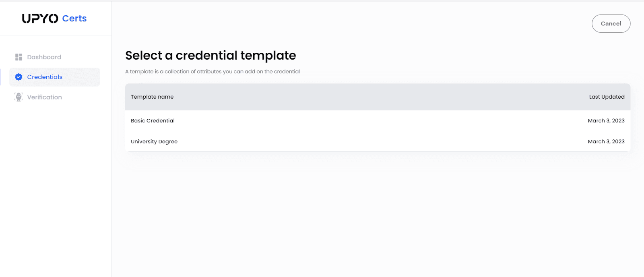644x277 pixels.
Task: Click the Last Updated column header
Action: point(607,97)
